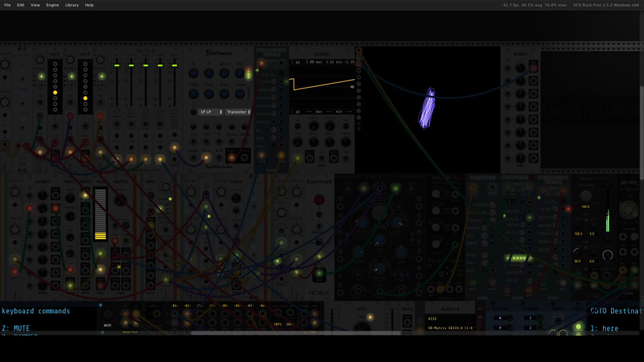Open the Library menu
This screenshot has height=362, width=644.
tap(72, 5)
